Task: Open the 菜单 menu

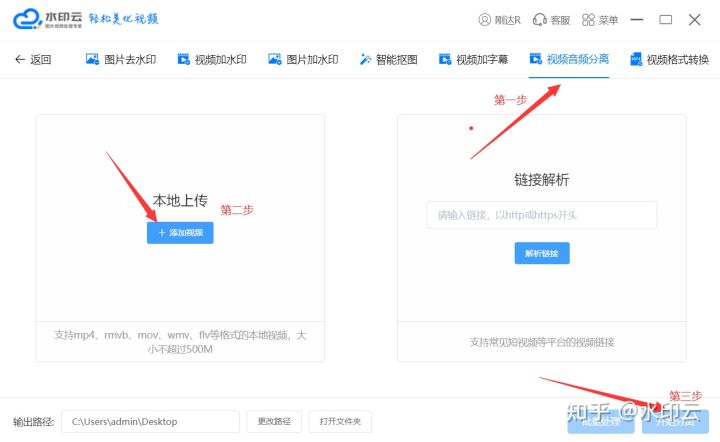Action: 600,20
